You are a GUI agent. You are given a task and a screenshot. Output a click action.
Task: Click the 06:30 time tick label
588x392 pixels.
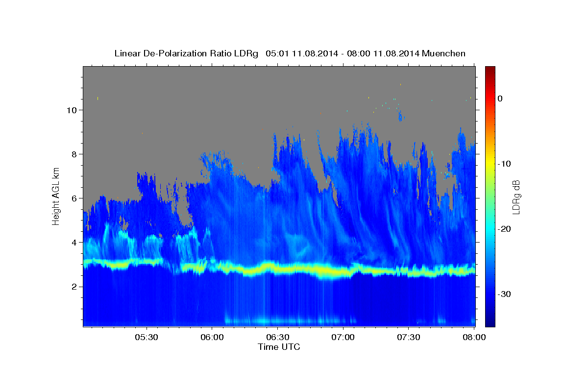(x=277, y=338)
